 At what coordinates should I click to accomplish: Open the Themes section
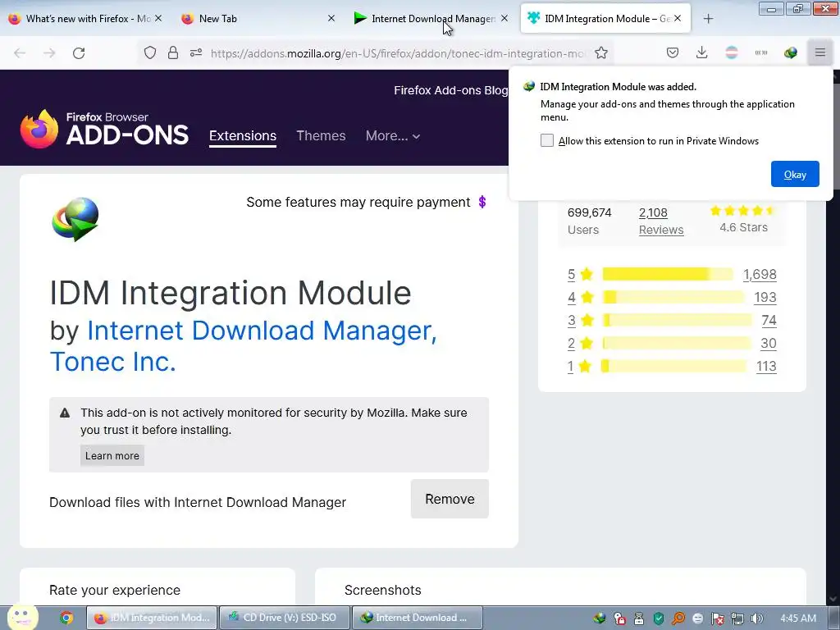pos(321,136)
